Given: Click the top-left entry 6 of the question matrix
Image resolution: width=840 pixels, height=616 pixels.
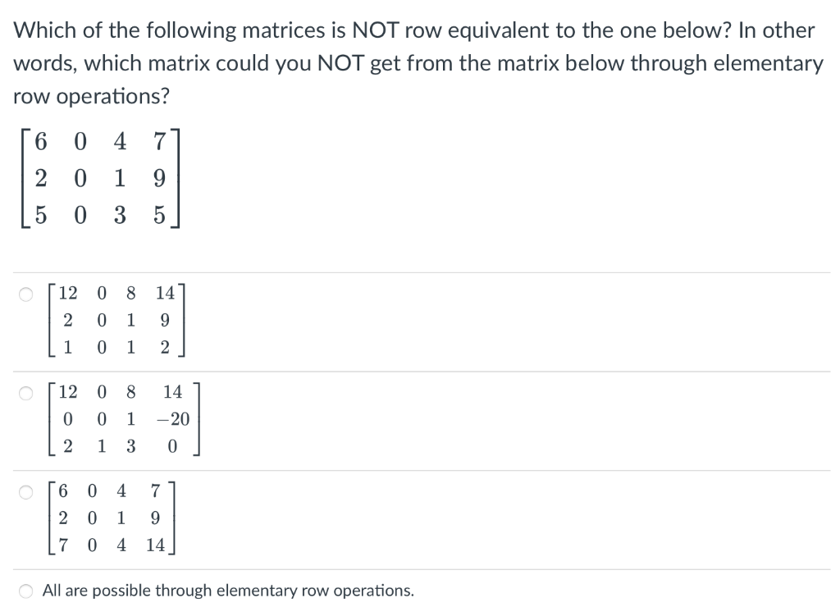Looking at the screenshot, I should click(39, 142).
